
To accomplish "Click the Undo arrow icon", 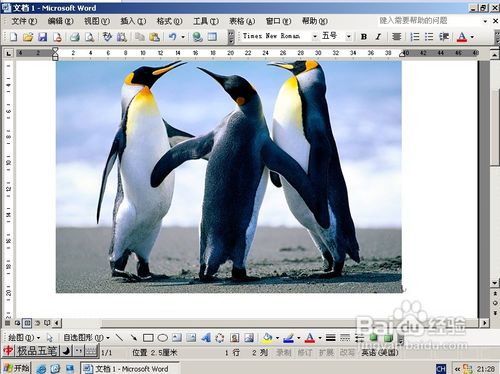I will tap(172, 37).
